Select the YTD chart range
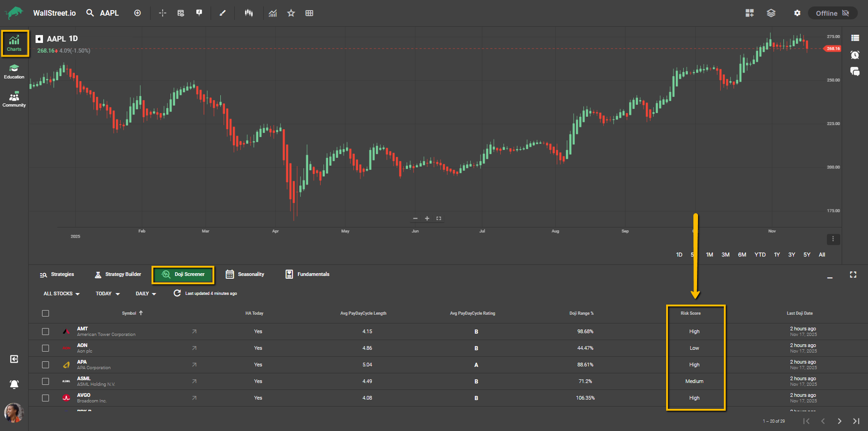 point(760,255)
